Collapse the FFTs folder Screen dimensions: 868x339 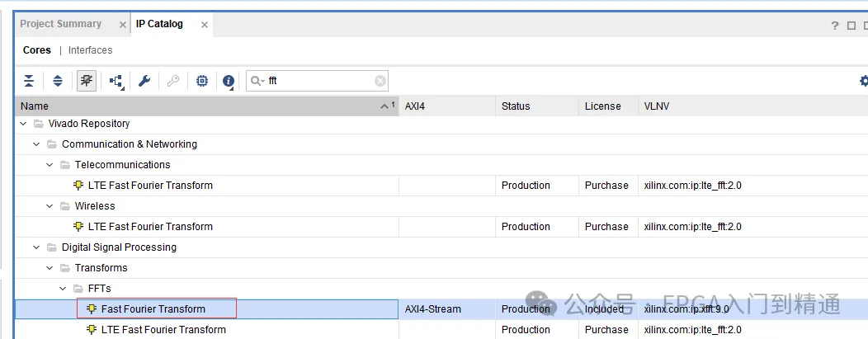(63, 289)
